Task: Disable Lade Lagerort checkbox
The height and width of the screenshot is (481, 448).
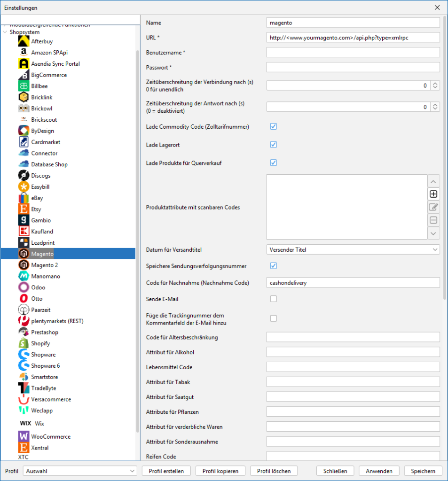Action: click(274, 145)
